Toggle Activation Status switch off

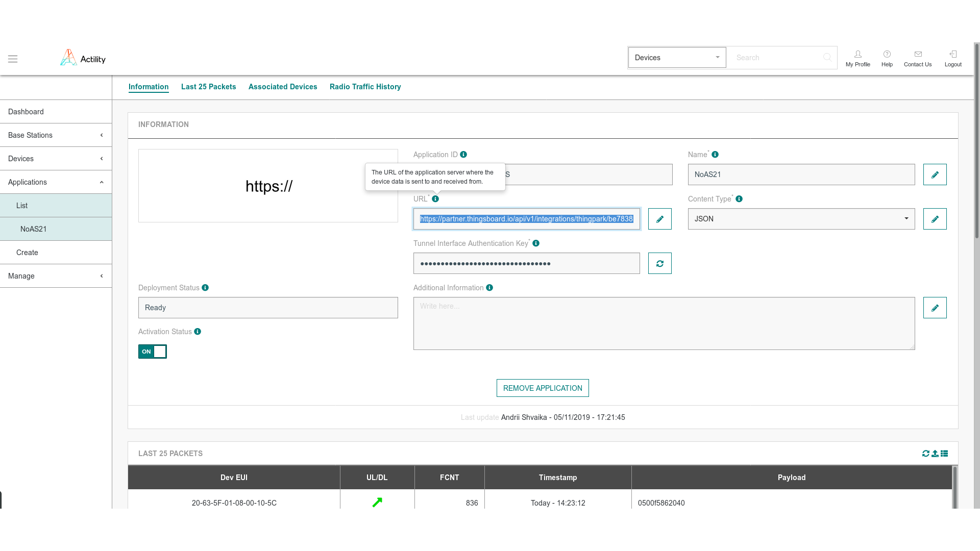point(153,352)
